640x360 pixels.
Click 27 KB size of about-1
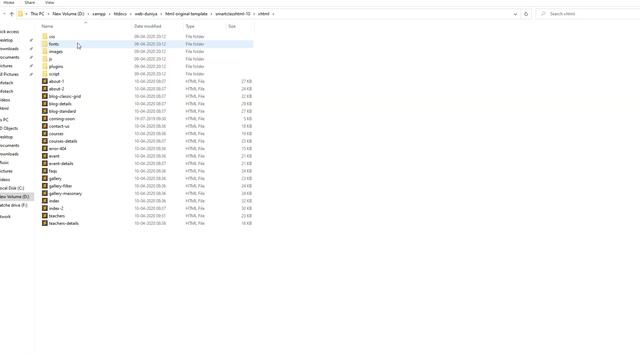247,82
